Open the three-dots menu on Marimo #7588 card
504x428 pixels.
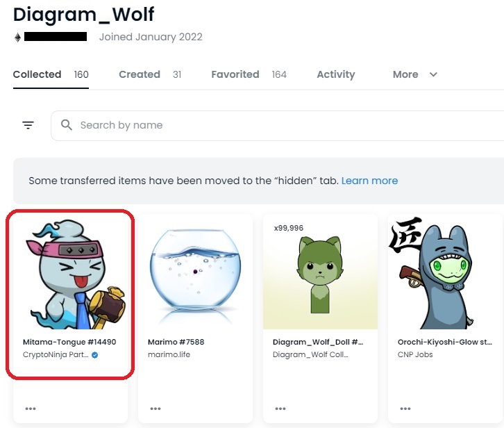click(156, 409)
